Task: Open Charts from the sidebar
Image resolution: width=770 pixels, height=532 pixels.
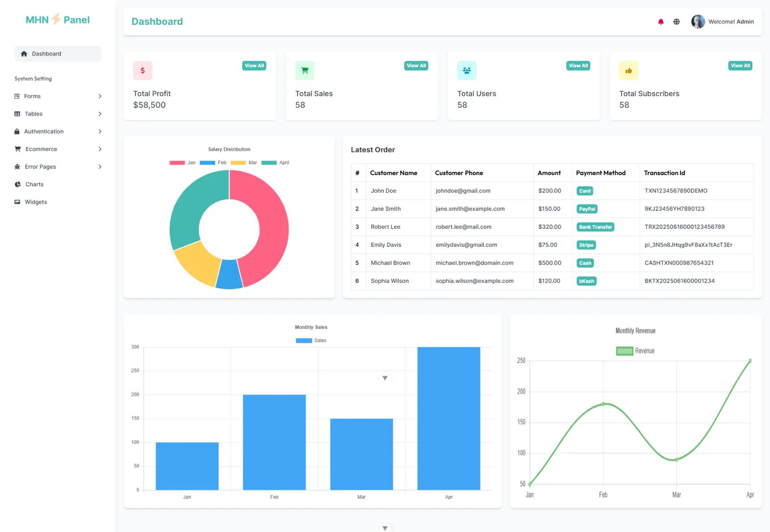Action: pos(34,185)
